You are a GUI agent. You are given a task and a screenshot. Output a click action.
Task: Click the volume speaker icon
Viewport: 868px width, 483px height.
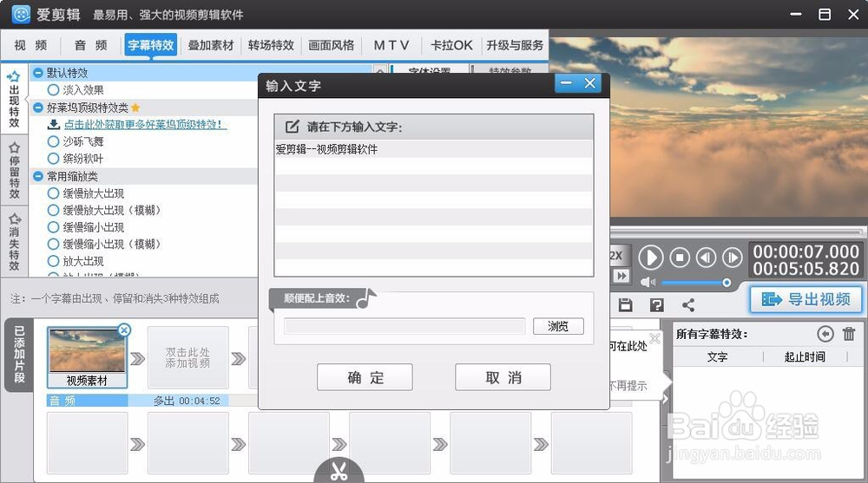[x=648, y=283]
